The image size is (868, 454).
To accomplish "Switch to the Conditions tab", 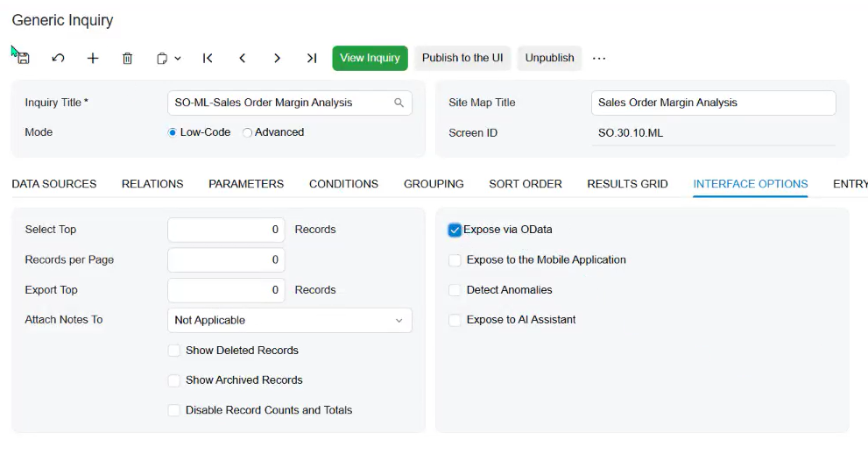I will pyautogui.click(x=343, y=184).
